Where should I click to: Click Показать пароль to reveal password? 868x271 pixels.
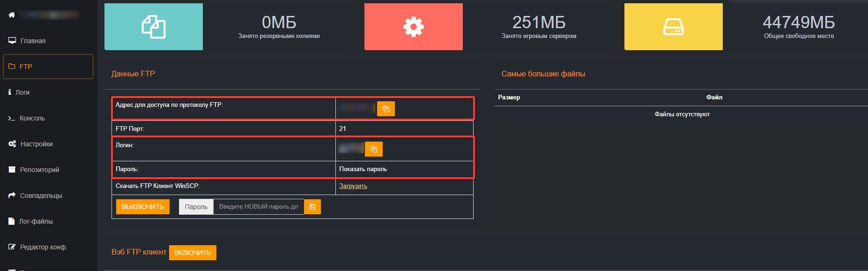(x=363, y=169)
